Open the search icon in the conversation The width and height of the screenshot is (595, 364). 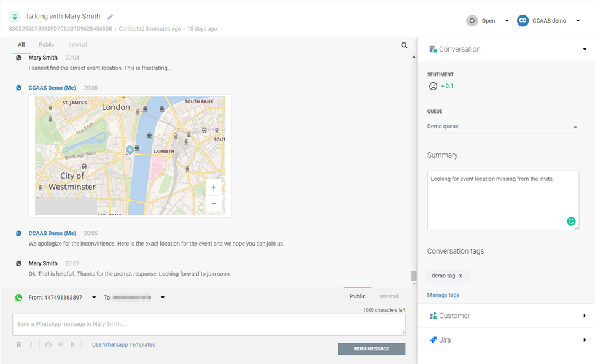(404, 45)
